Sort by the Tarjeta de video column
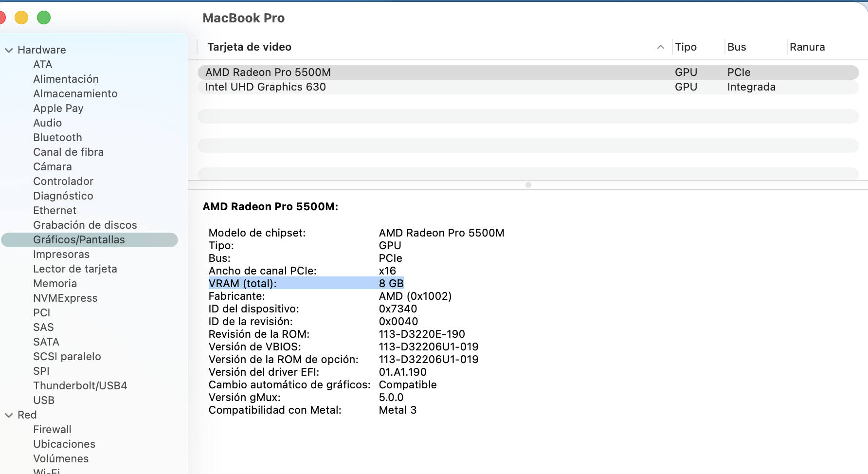The width and height of the screenshot is (868, 474). [x=250, y=47]
